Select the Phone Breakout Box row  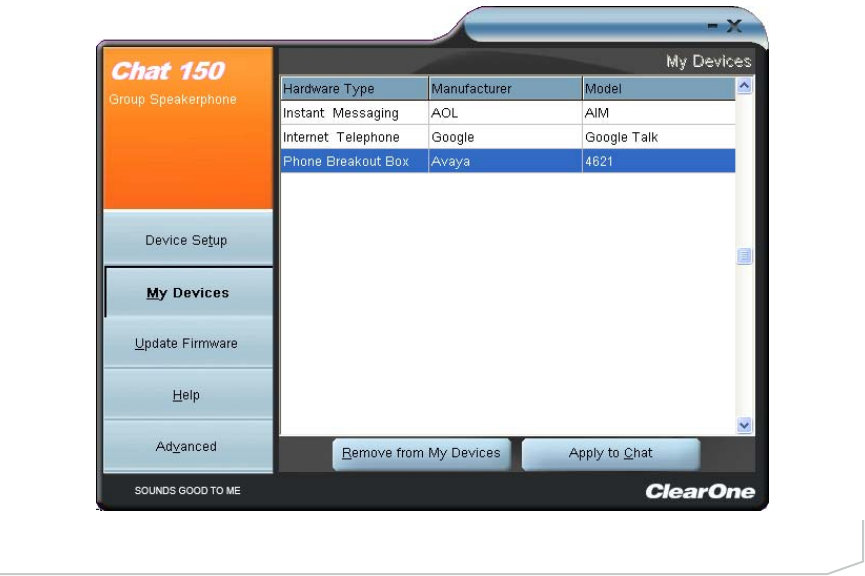508,161
